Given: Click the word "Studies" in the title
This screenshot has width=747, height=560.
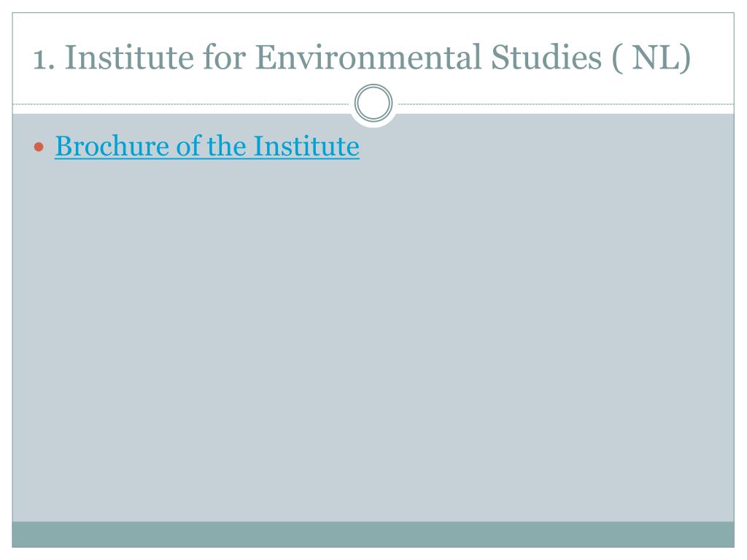Looking at the screenshot, I should 546,58.
